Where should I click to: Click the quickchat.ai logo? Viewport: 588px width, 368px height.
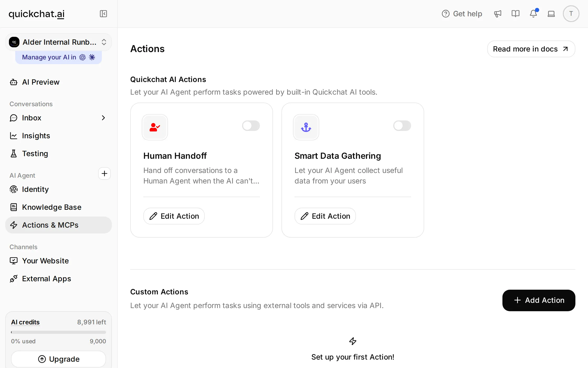(x=36, y=14)
